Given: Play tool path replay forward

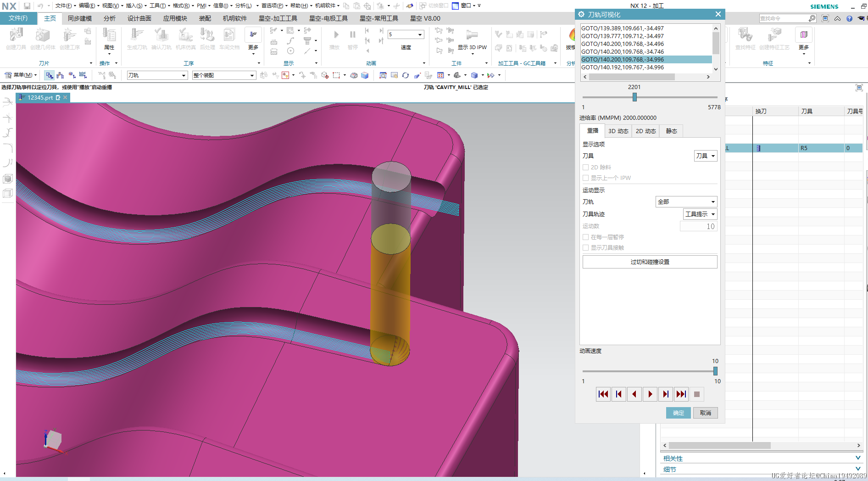Looking at the screenshot, I should [650, 394].
